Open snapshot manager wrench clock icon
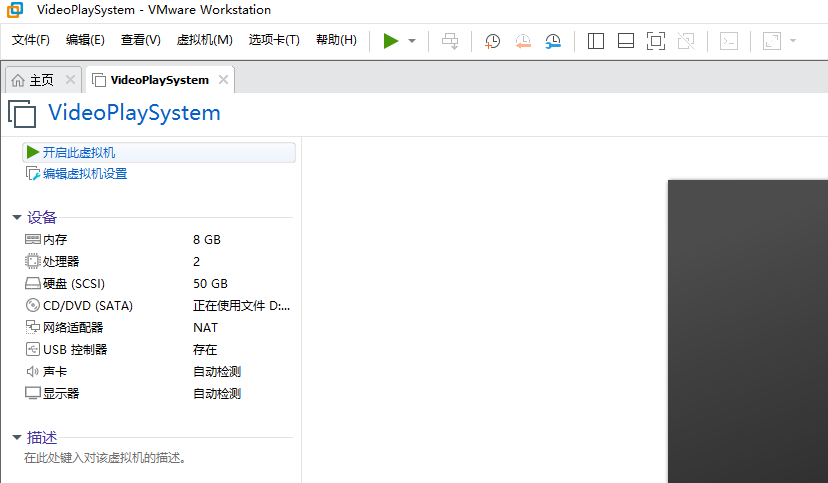This screenshot has height=483, width=828. (553, 41)
